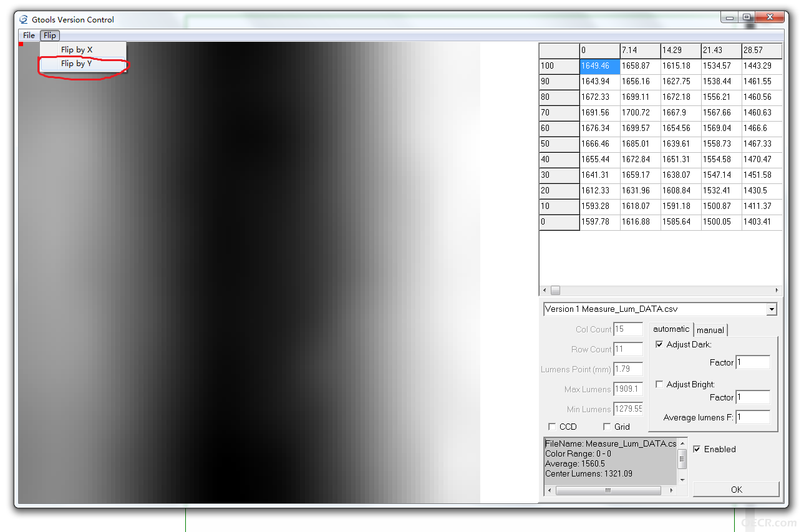Screen dimensions: 804x532
Task: Enable the Adjust Bright checkbox
Action: [659, 384]
